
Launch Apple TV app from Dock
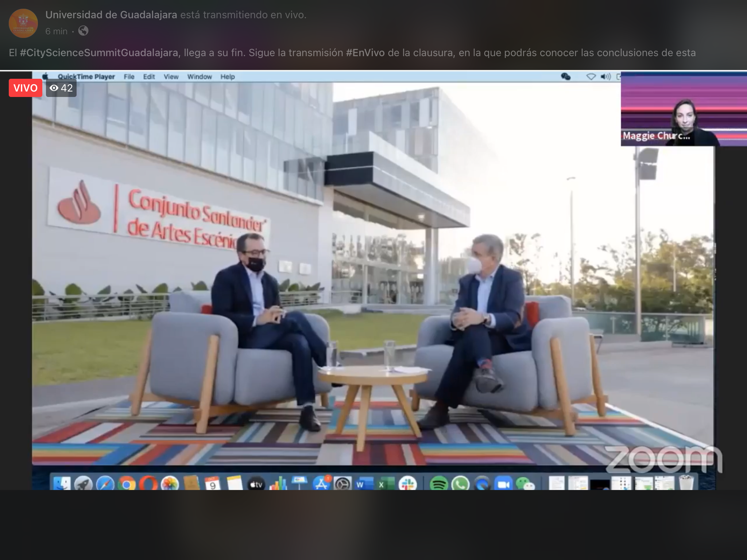256,483
